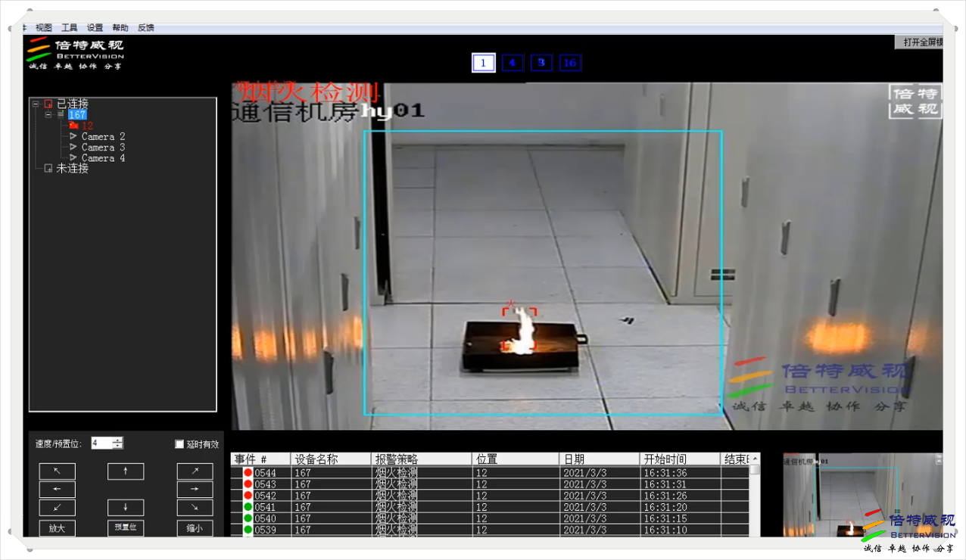Open the 反馈 menu

[x=146, y=27]
